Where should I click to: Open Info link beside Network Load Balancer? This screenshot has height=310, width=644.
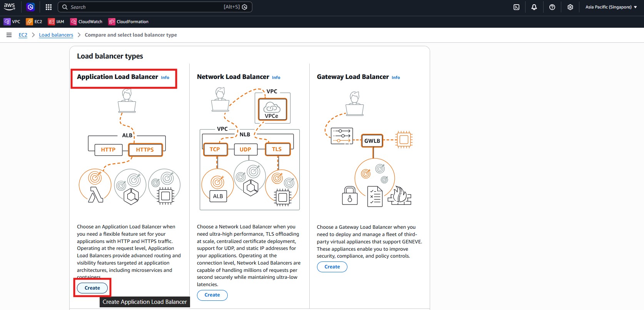pos(276,77)
